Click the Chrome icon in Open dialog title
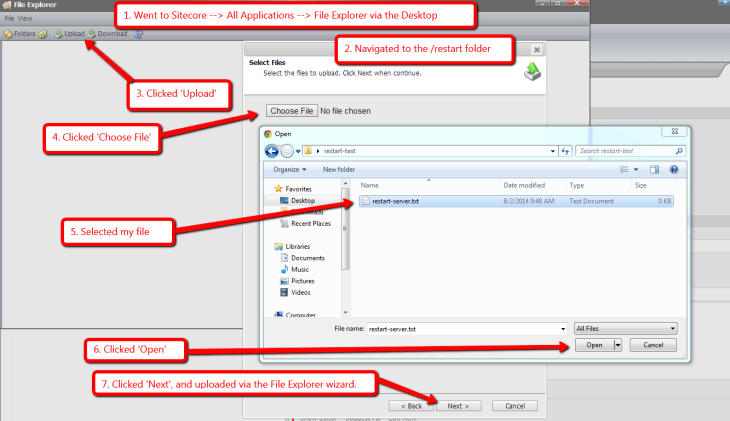 coord(268,134)
